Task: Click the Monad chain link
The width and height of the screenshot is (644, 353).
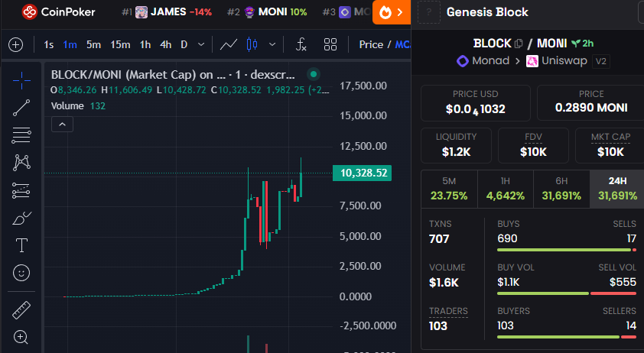Action: pyautogui.click(x=483, y=61)
